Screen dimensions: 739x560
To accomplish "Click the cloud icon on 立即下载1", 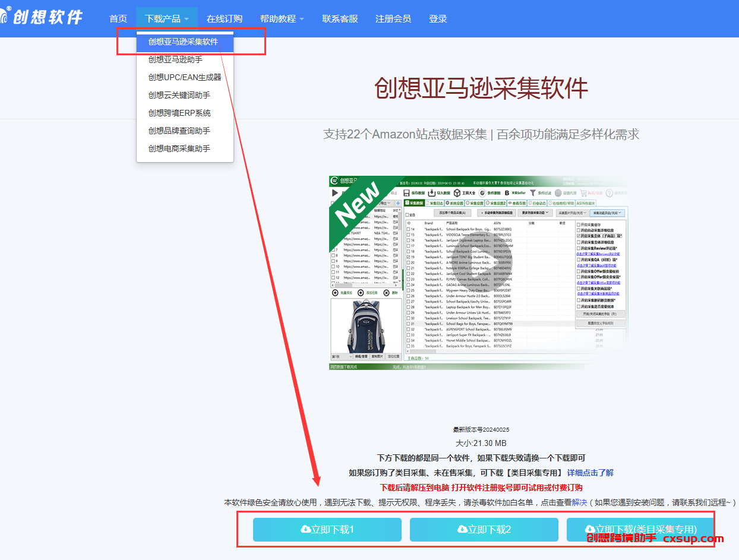I will pyautogui.click(x=307, y=529).
